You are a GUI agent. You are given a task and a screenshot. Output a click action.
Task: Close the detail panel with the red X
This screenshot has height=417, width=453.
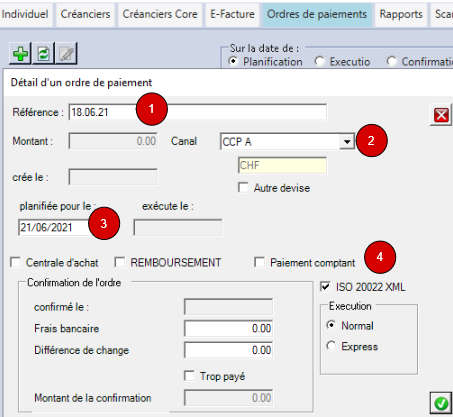[441, 115]
